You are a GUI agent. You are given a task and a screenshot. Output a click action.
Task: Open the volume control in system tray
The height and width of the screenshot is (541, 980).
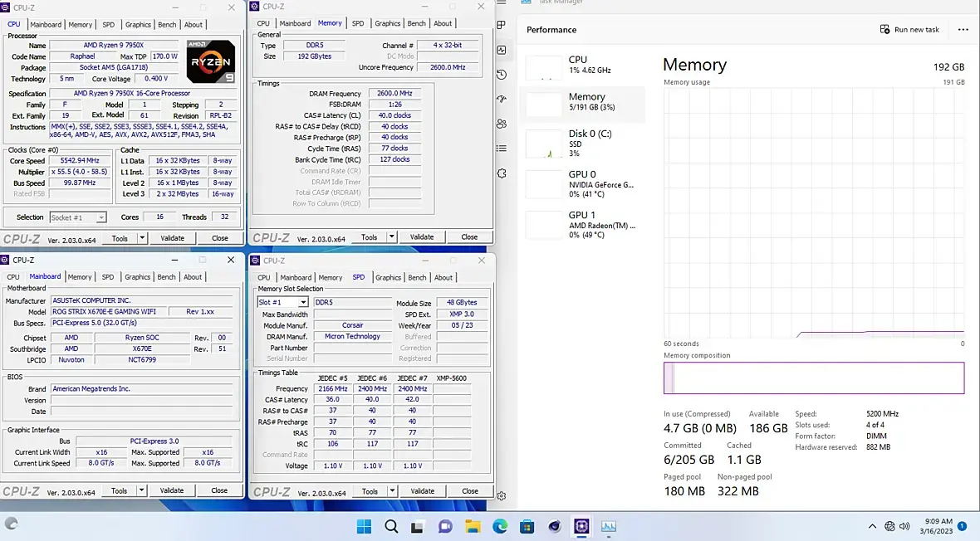coord(904,526)
